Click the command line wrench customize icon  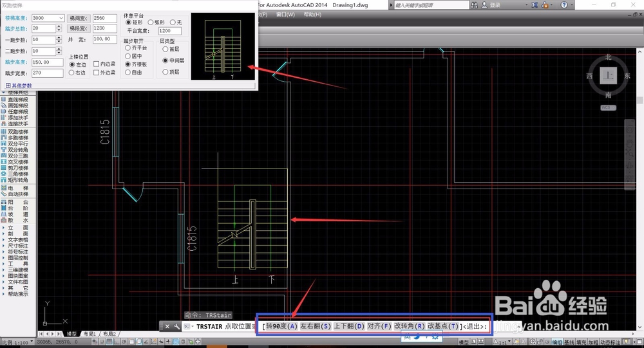pyautogui.click(x=176, y=327)
